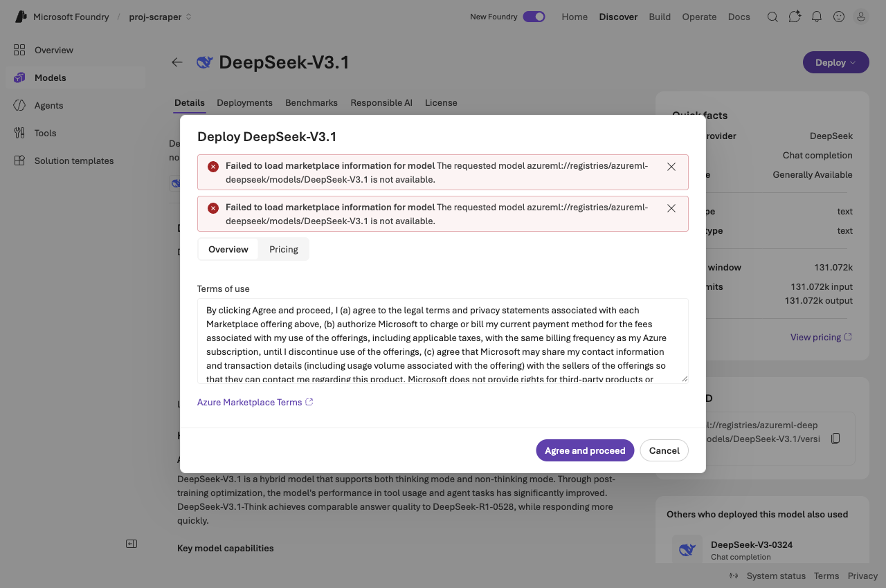Open the Deploy dropdown button
The height and width of the screenshot is (588, 886).
coord(835,62)
